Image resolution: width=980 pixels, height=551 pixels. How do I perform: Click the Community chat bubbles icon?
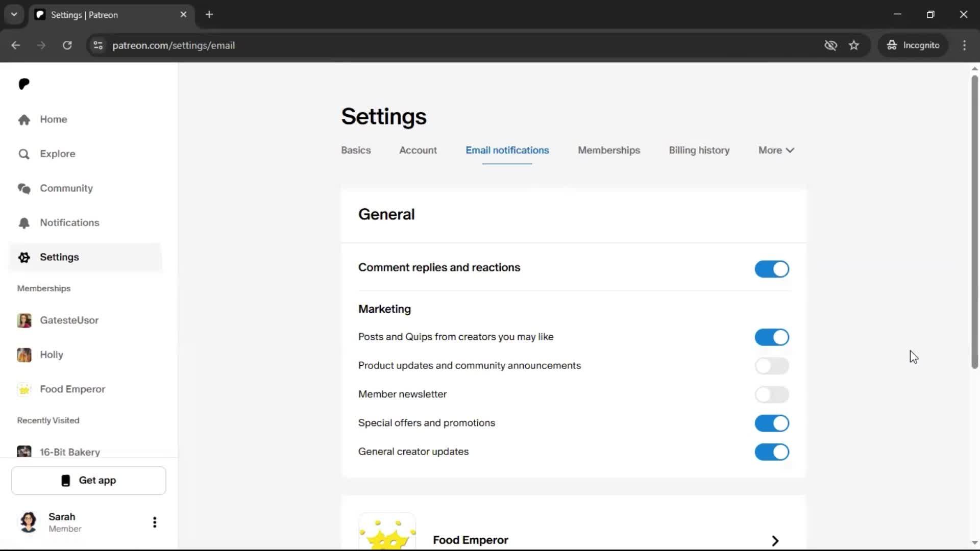point(24,188)
